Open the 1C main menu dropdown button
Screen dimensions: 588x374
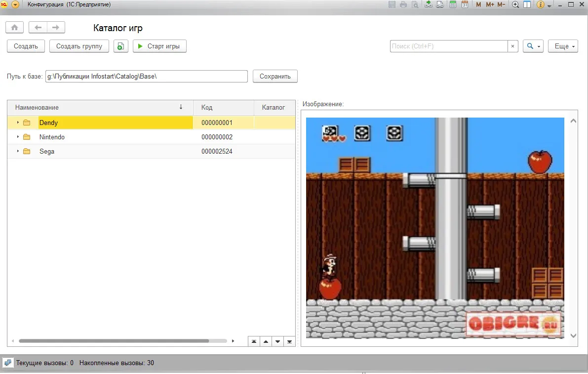(15, 4)
